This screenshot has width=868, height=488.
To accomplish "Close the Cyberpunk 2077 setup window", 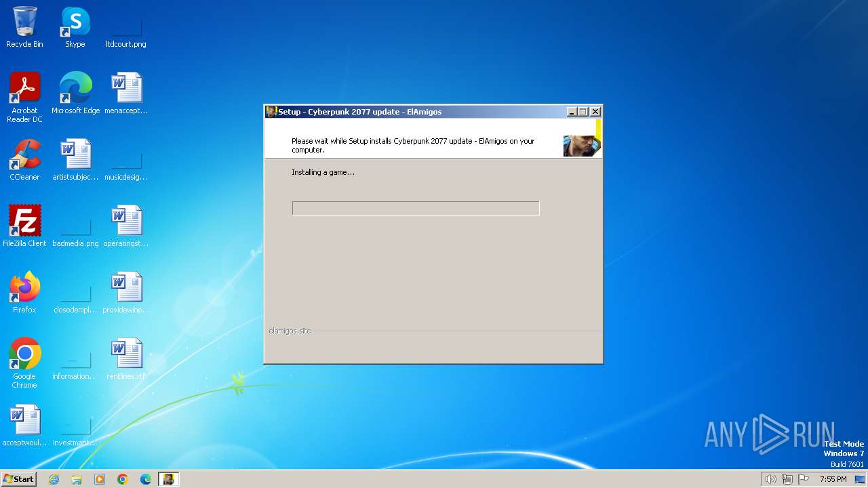I will pos(595,112).
